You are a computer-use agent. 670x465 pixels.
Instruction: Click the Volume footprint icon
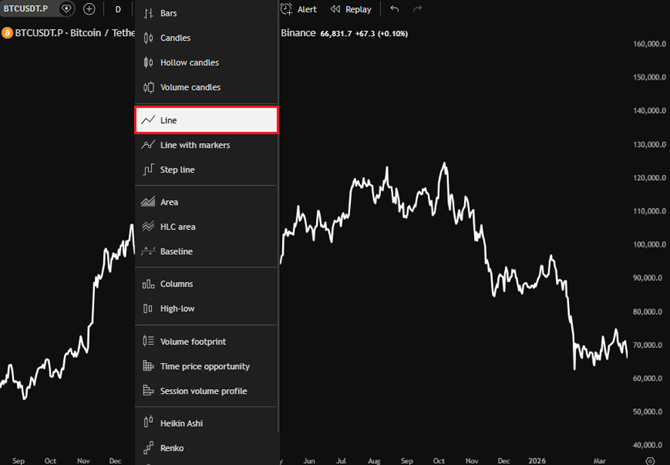coord(148,342)
